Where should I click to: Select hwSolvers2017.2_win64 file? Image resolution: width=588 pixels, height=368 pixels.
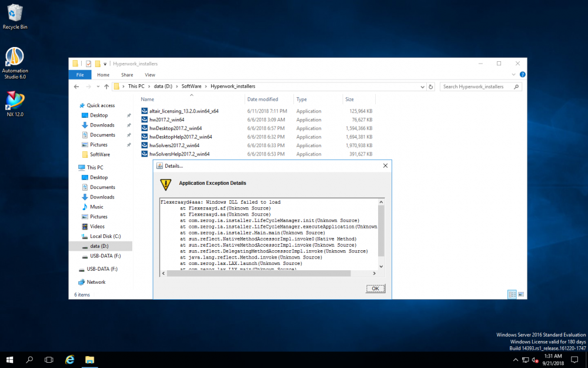click(174, 145)
